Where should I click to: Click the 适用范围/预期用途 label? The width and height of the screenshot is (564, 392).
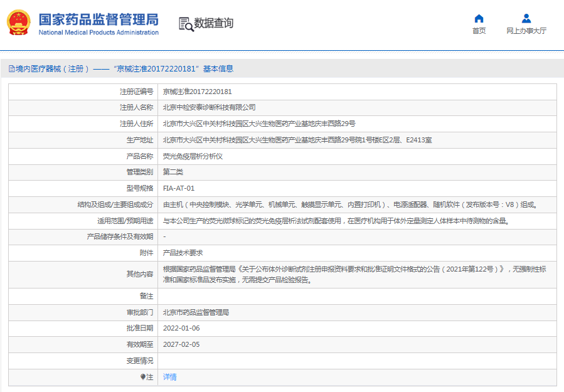click(x=125, y=221)
